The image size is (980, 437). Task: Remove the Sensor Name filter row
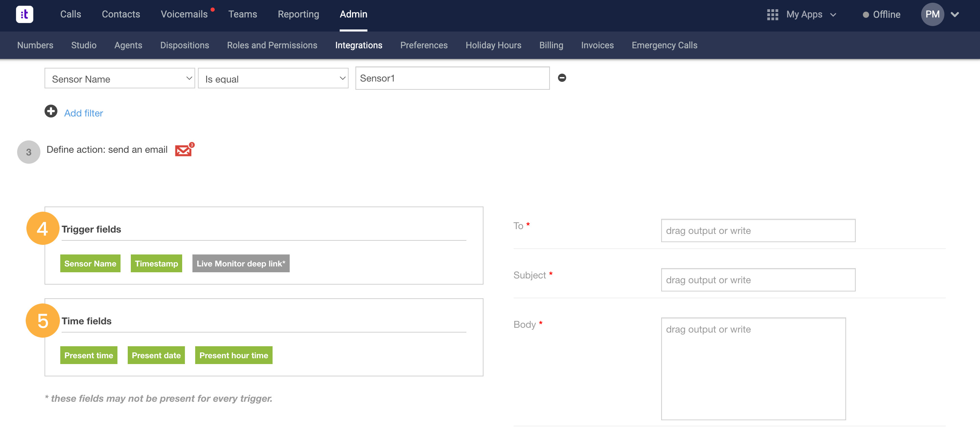pos(562,78)
